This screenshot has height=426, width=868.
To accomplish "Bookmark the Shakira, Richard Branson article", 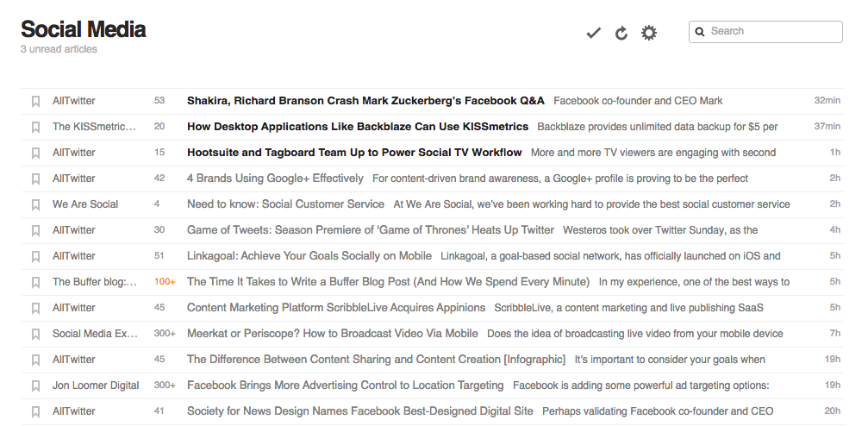I will tap(35, 102).
